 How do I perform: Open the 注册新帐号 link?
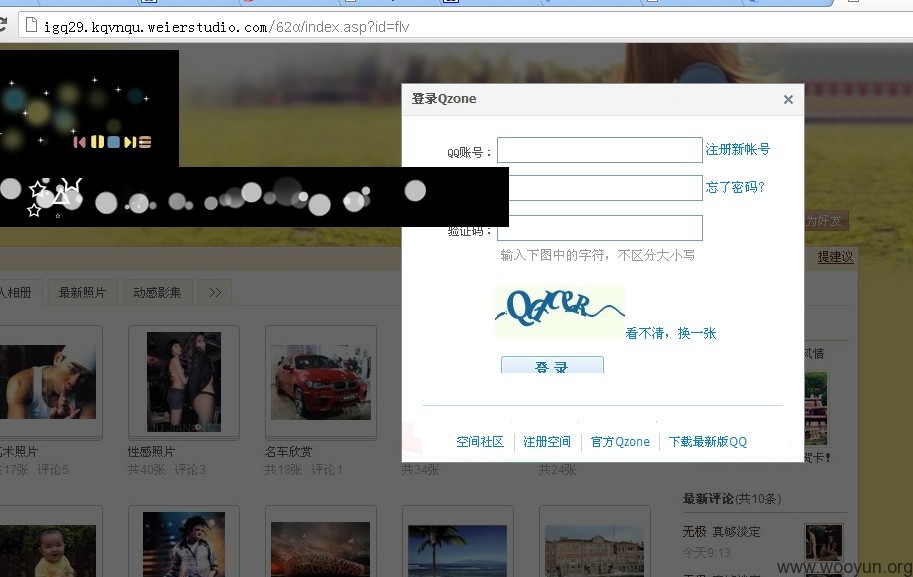pos(738,150)
